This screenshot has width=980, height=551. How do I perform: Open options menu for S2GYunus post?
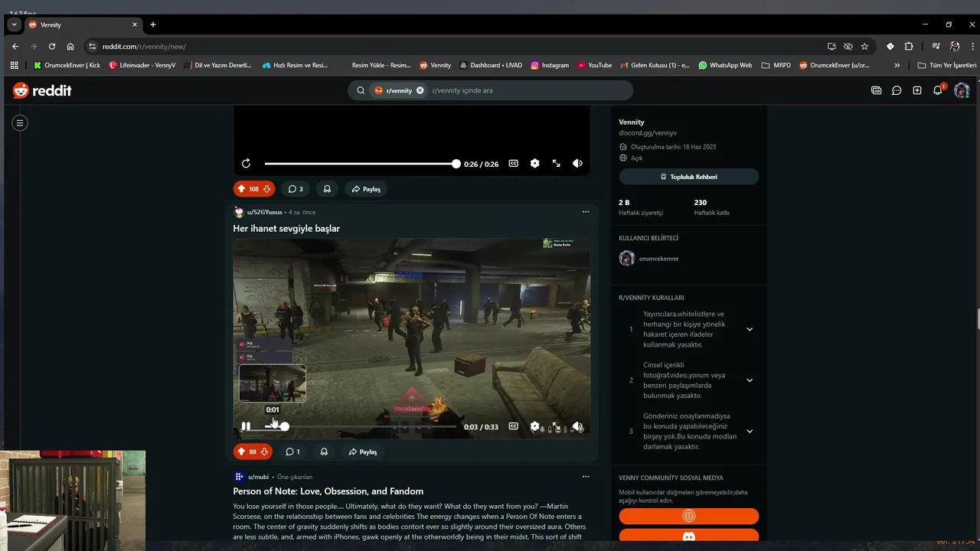pos(586,212)
